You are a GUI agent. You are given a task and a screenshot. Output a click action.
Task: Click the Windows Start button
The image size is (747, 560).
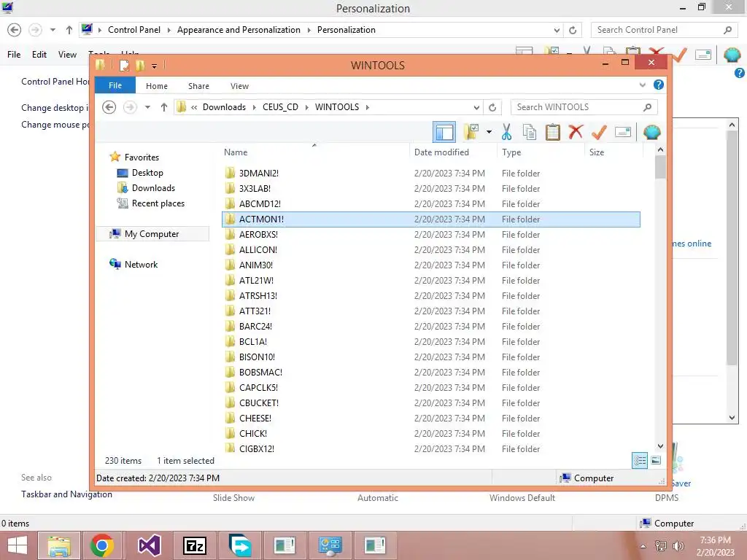click(x=18, y=545)
